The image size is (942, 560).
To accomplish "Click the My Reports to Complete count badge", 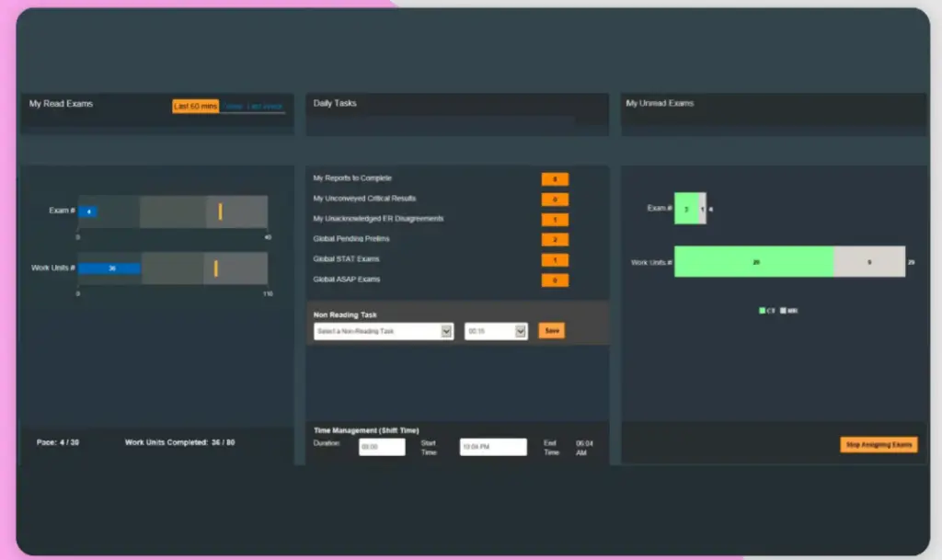I will 555,178.
